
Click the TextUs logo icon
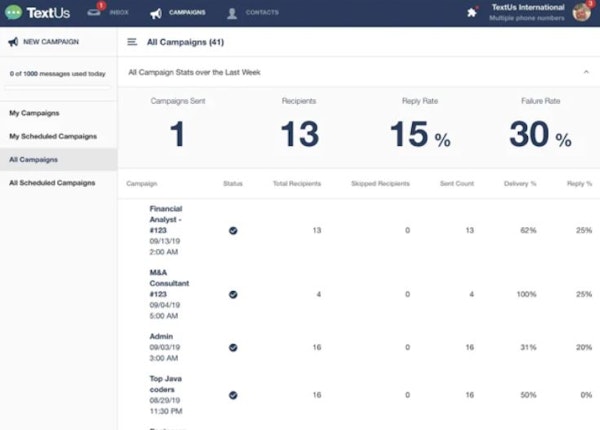13,13
